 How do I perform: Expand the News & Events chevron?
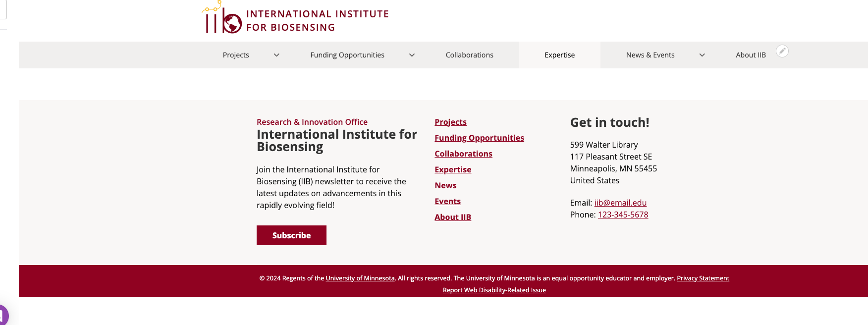(702, 55)
